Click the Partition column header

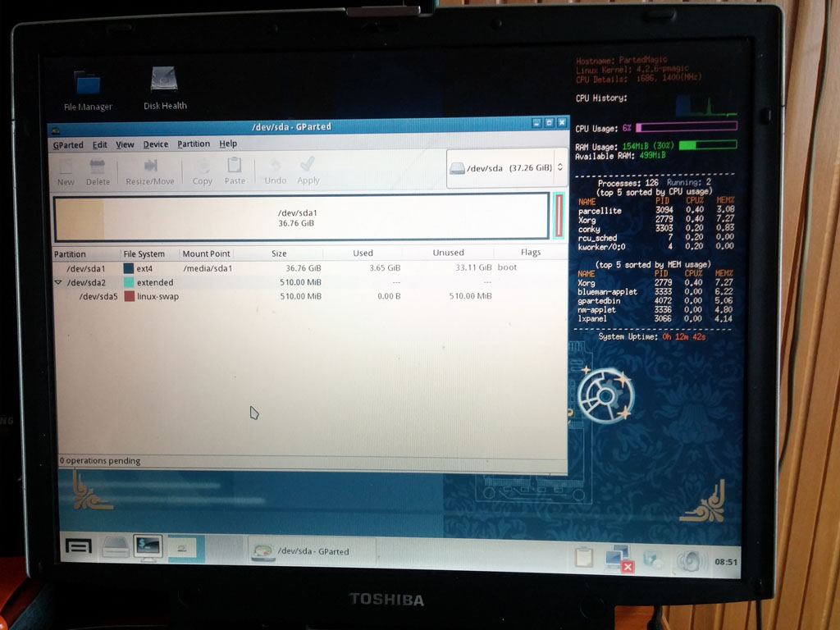(x=87, y=254)
